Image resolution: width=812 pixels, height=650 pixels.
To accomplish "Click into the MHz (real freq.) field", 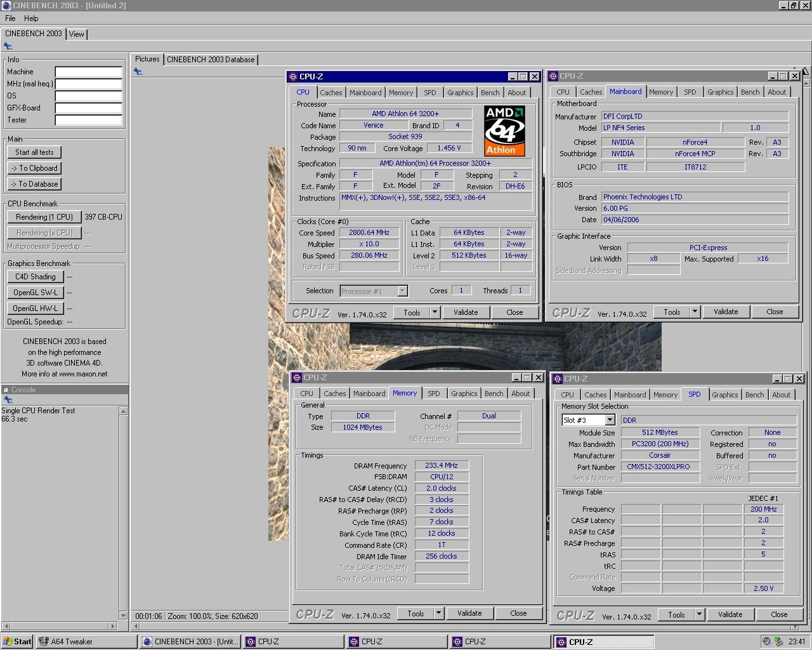I will coord(88,84).
